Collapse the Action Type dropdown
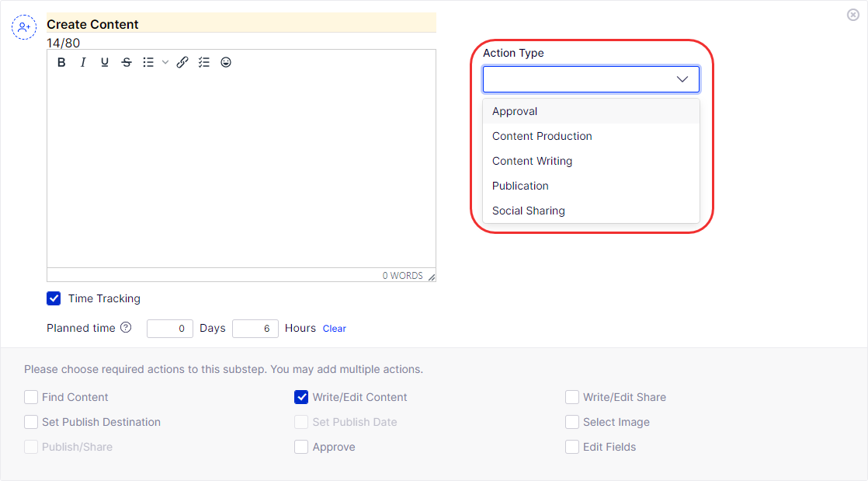This screenshot has width=868, height=481. [x=682, y=79]
